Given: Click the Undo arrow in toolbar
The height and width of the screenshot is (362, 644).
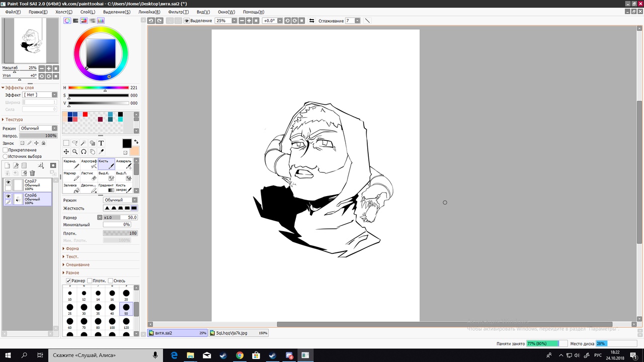Looking at the screenshot, I should [x=151, y=21].
